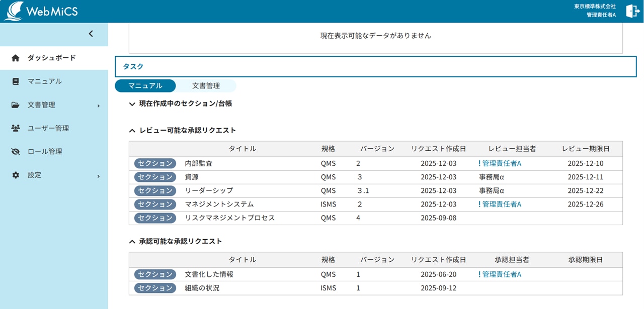
Task: Expand 現在作成中のセクション/台帳 section
Action: [132, 104]
